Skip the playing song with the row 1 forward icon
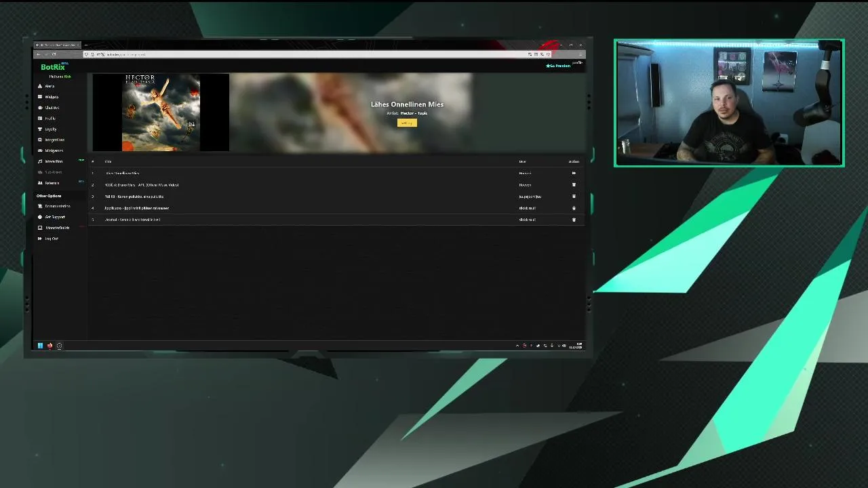 574,174
